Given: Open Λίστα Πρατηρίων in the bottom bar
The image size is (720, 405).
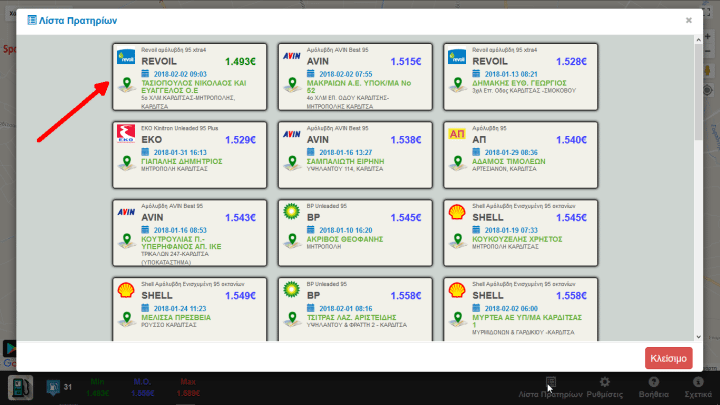Looking at the screenshot, I should 551,388.
